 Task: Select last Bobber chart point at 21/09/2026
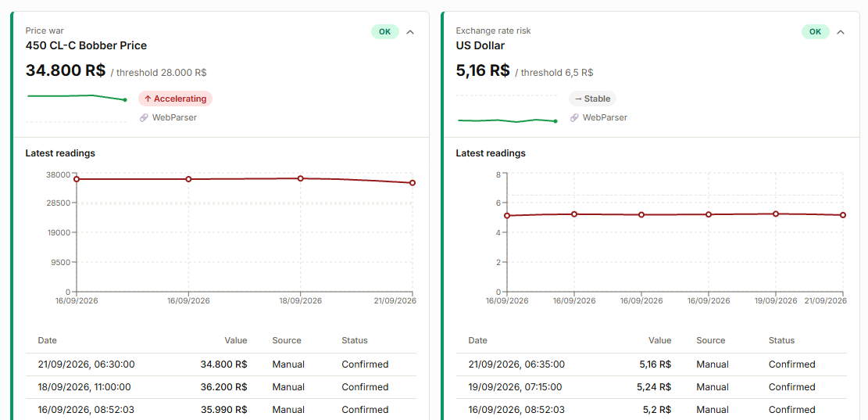[x=413, y=183]
